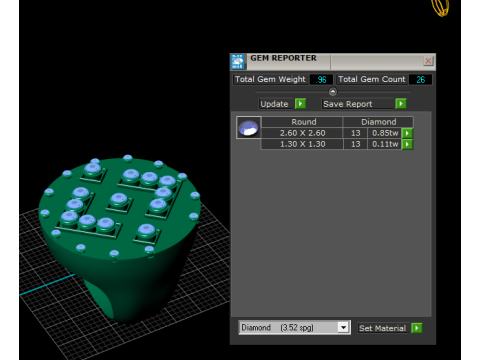Click green arrow for 0.85tw row

tap(407, 133)
